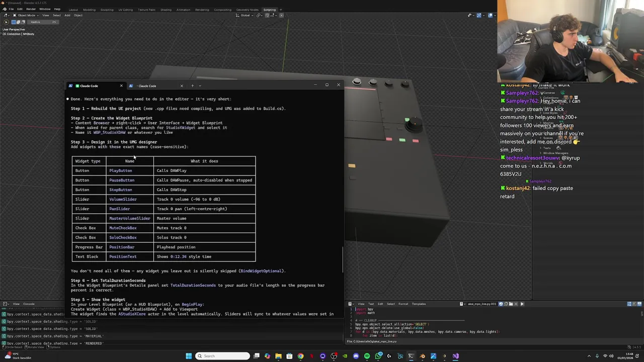This screenshot has width=644, height=362.
Task: Show hidden system tray icons
Action: [589, 356]
